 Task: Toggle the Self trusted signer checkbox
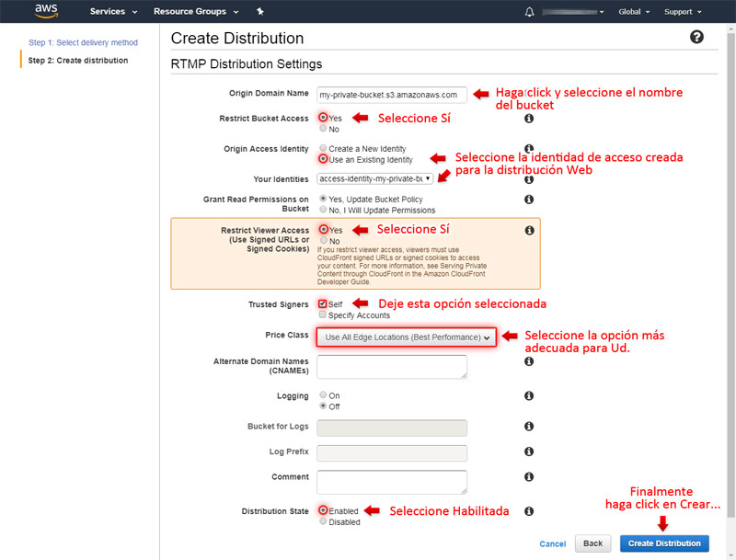pos(323,303)
